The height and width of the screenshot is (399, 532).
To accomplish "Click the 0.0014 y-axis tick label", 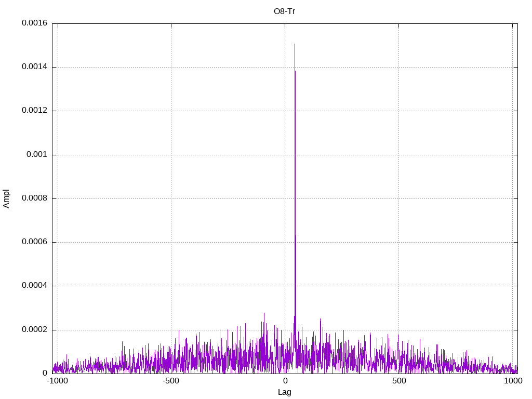I will (34, 67).
